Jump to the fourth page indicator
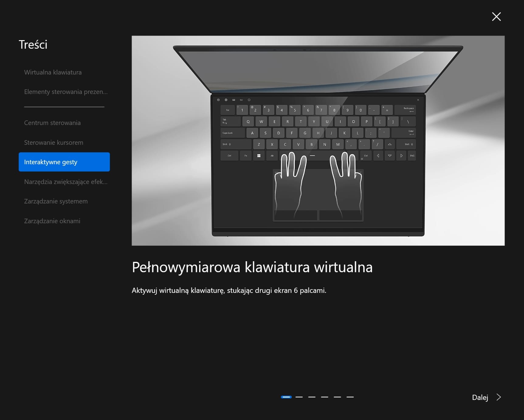524x420 pixels. click(325, 397)
